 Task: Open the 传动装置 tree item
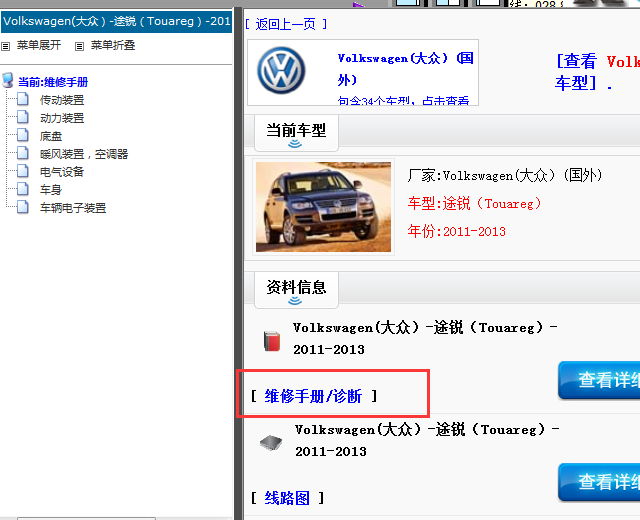pyautogui.click(x=62, y=100)
